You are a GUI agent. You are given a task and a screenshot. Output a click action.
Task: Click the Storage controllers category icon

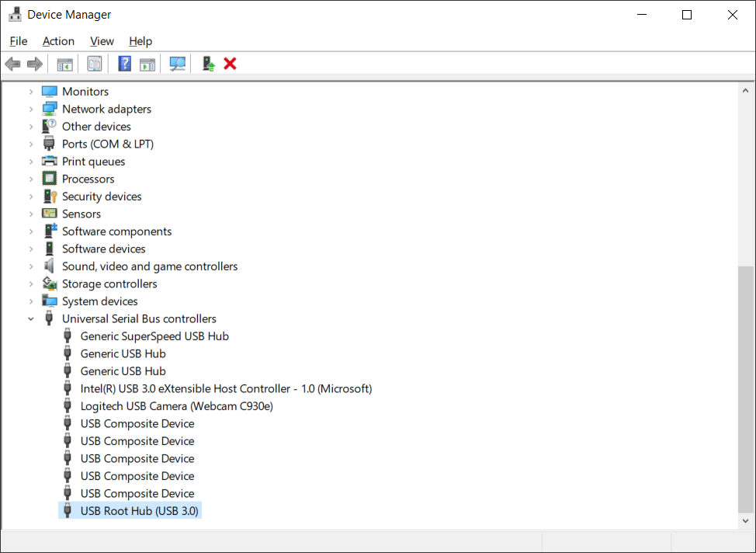point(49,283)
